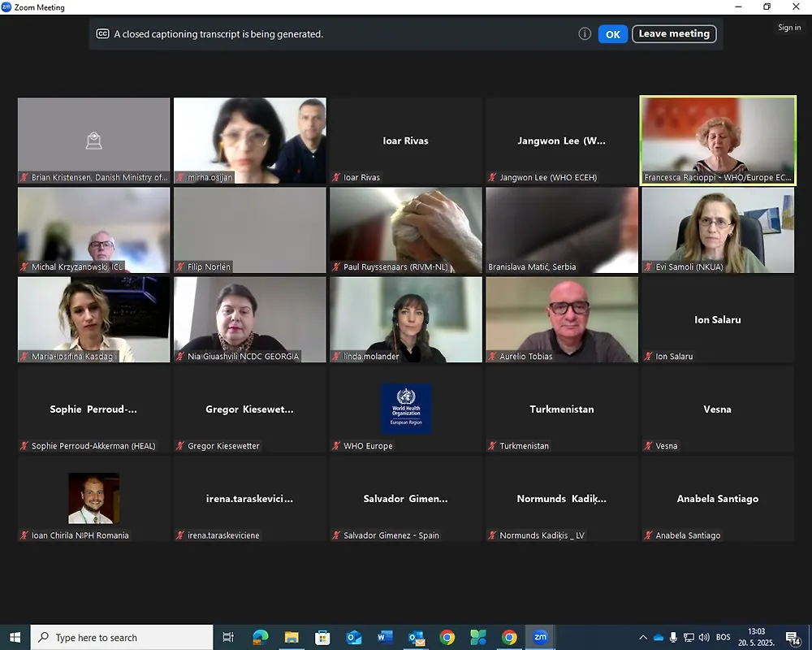
Task: Open the Windows Start menu
Action: pos(15,637)
